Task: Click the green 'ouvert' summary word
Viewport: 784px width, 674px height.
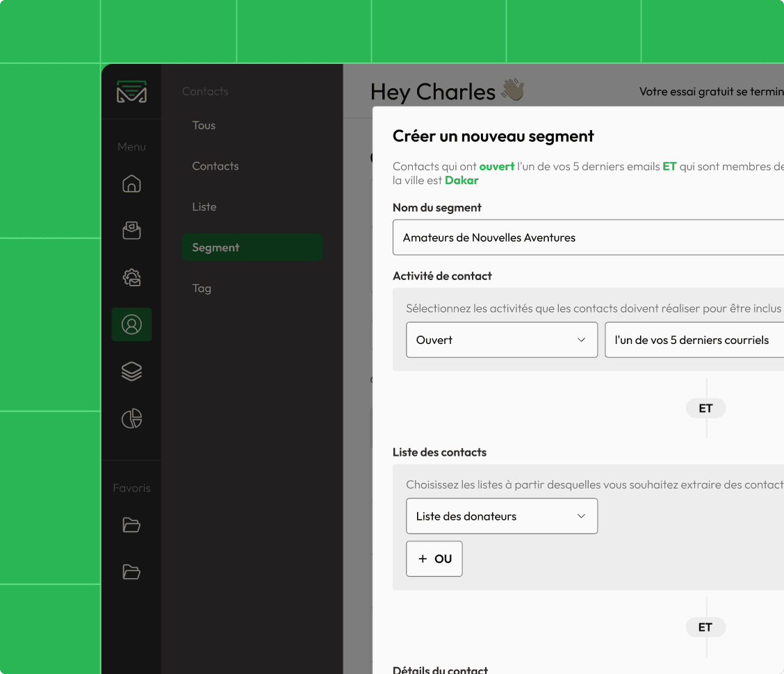Action: pos(496,167)
